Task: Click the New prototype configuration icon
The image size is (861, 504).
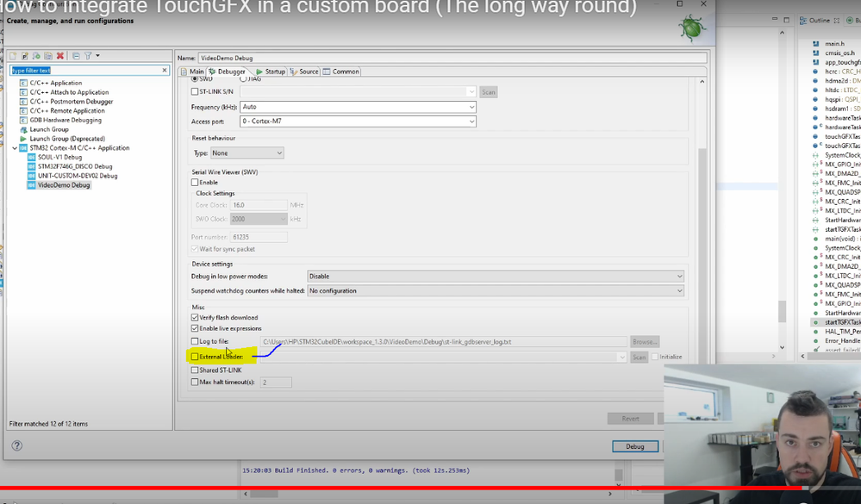Action: point(25,56)
